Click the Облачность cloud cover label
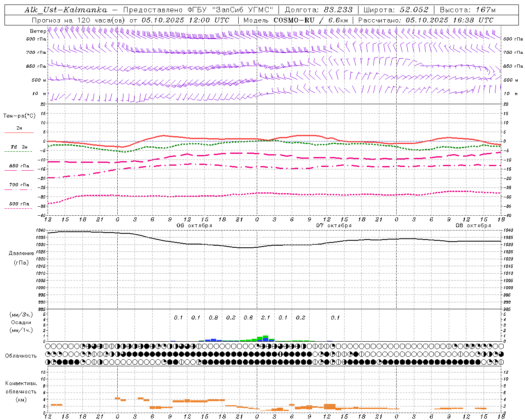This screenshot has height=420, width=525. click(21, 356)
